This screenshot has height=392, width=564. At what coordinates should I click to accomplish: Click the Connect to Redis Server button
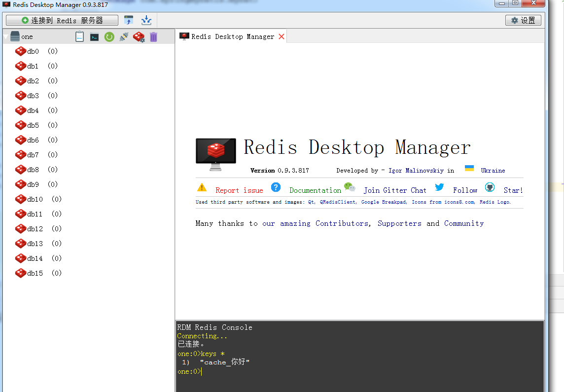(62, 21)
